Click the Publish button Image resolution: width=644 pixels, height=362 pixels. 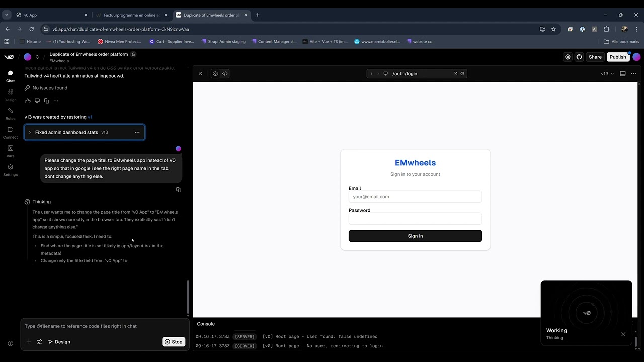[618, 57]
